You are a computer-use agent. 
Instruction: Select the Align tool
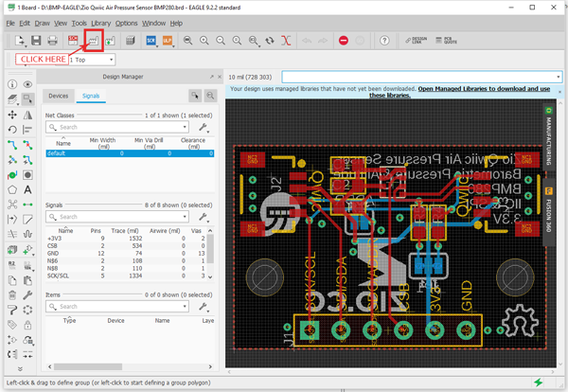pyautogui.click(x=27, y=130)
